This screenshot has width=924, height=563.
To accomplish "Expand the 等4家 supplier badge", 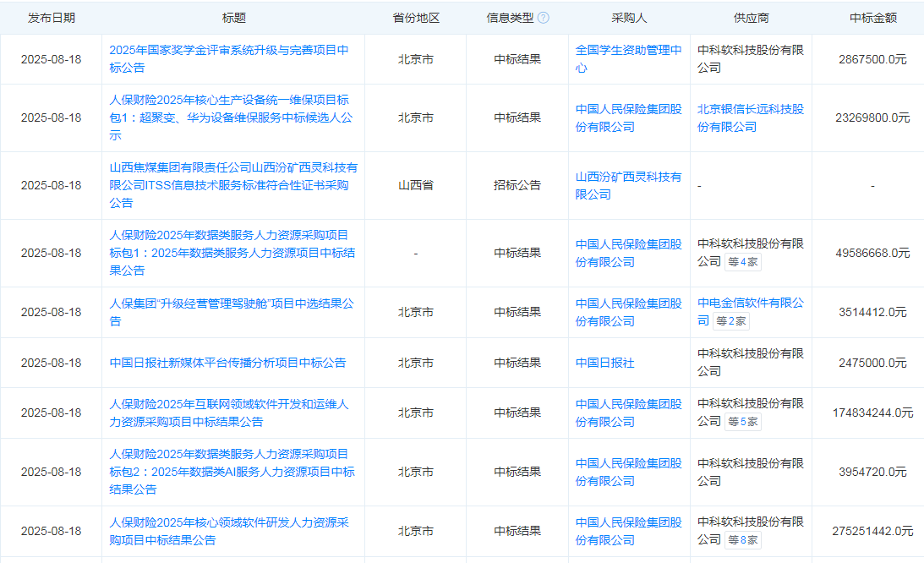I will [x=742, y=262].
